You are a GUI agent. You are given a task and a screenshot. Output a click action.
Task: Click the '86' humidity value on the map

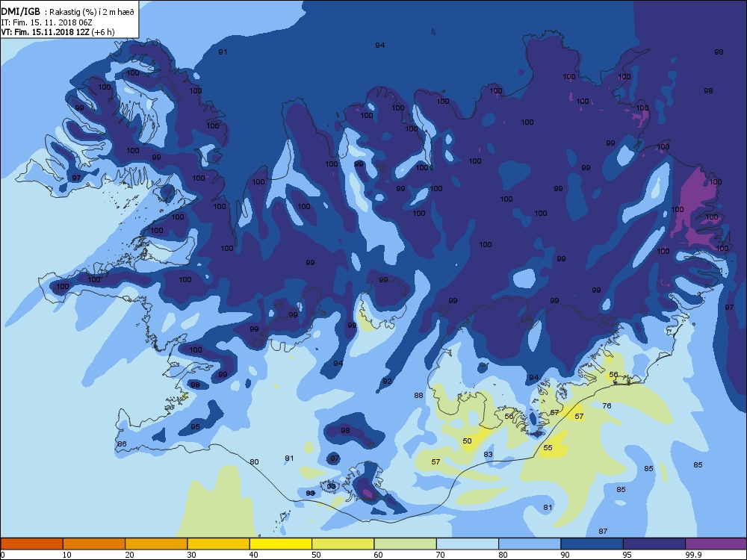tap(122, 444)
